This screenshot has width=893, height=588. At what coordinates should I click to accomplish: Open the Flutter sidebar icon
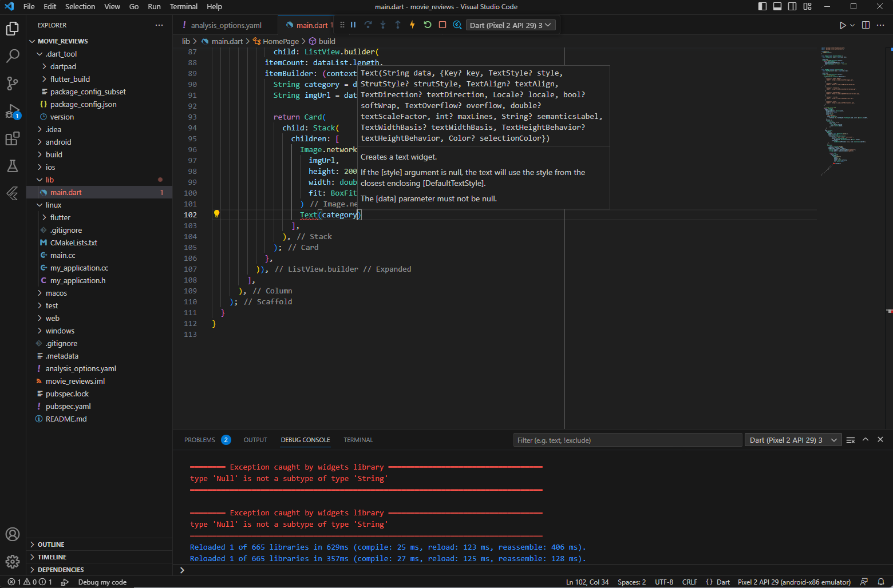(x=13, y=193)
